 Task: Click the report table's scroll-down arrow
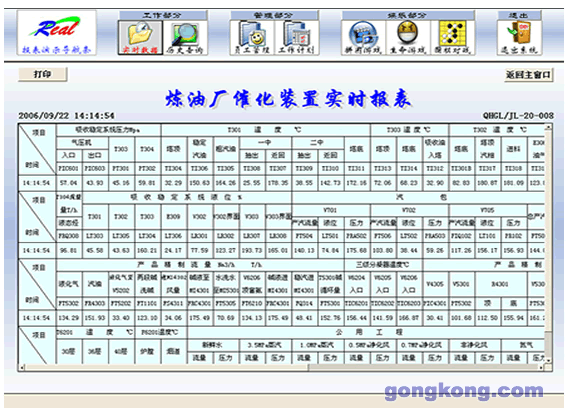point(548,360)
